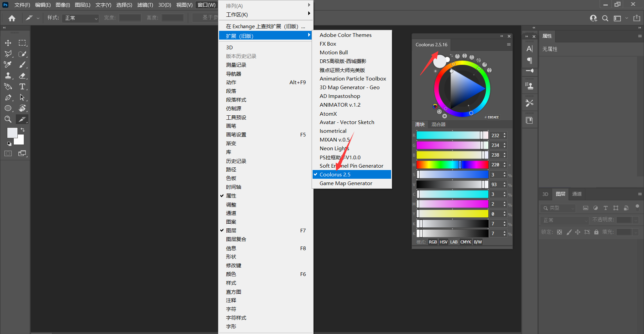Toggle pixel layer filter in Layers panel
This screenshot has height=334, width=644.
[x=586, y=208]
